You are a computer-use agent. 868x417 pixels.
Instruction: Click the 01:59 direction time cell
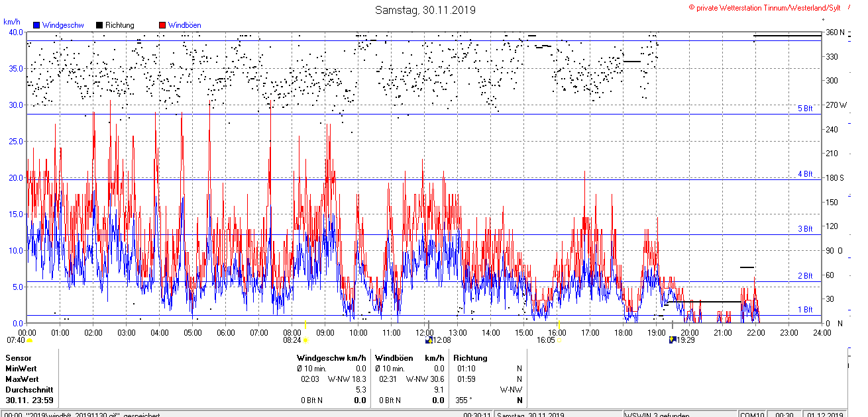pos(466,379)
